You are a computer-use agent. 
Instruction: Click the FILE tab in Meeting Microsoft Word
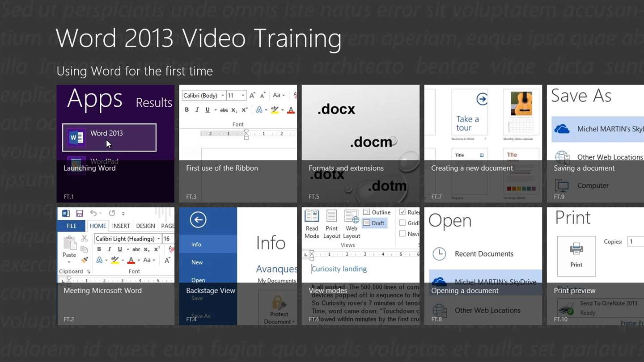(x=72, y=226)
